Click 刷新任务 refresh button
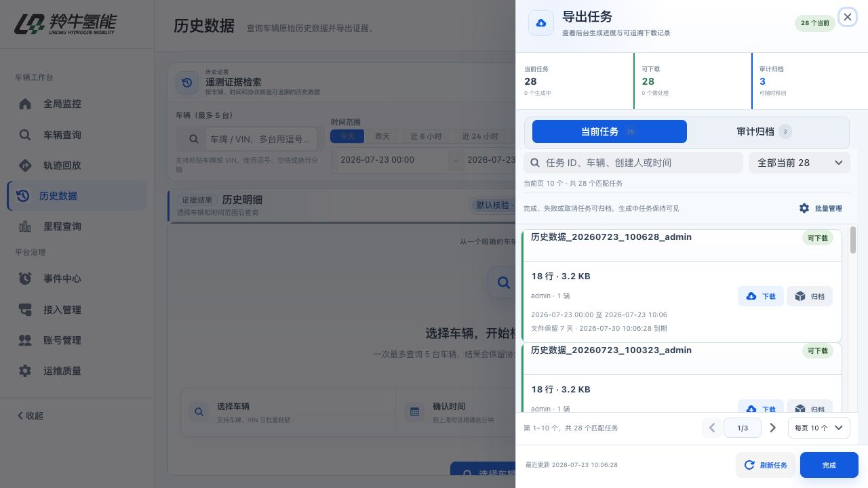868x488 pixels. [766, 465]
